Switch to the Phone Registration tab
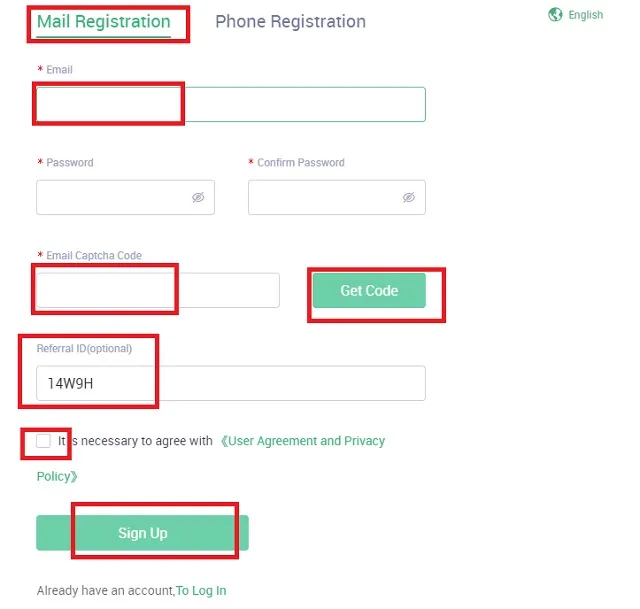640x609 pixels. pos(290,21)
